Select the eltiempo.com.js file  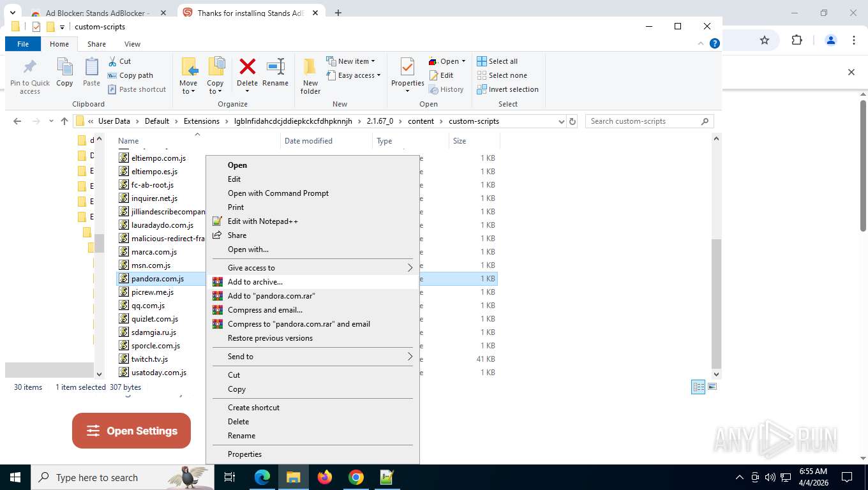point(158,158)
